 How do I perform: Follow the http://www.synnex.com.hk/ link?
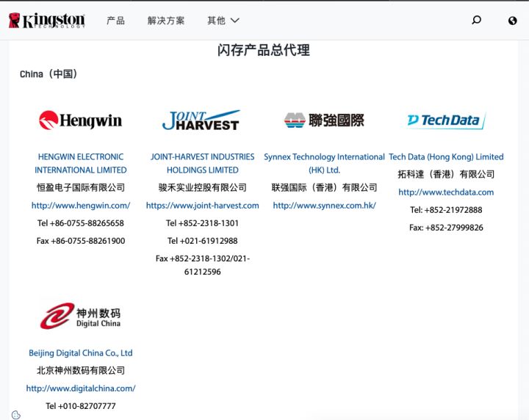click(324, 206)
